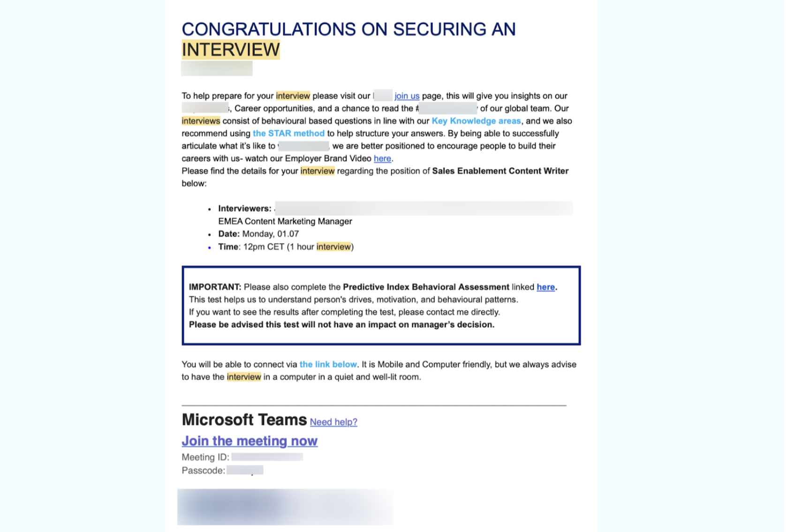Click the "Meeting ID:" label

(205, 457)
